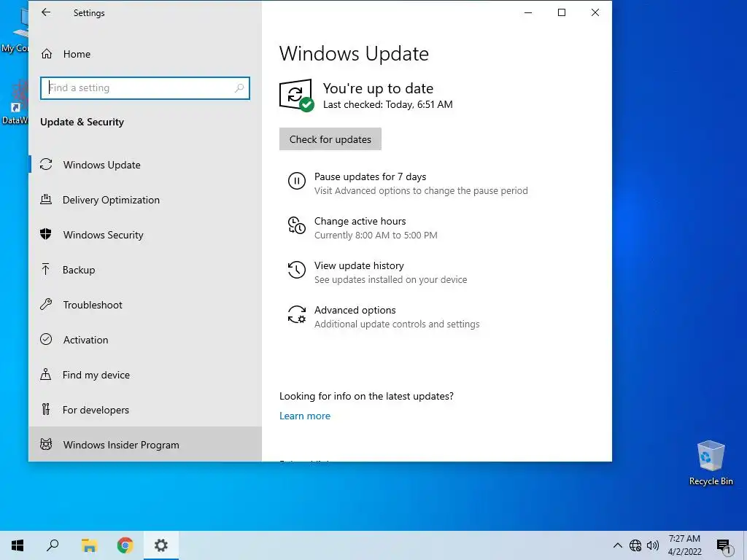Open Delivery Optimization sidebar section
The width and height of the screenshot is (747, 560).
coord(145,200)
